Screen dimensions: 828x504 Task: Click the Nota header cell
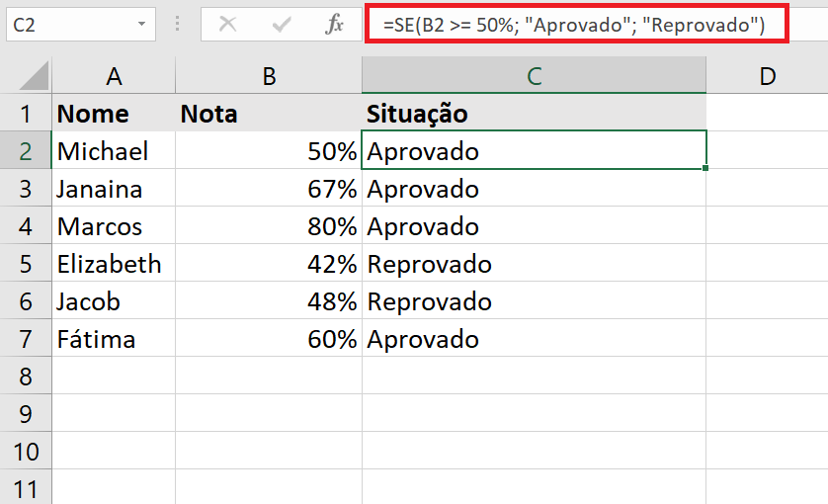tap(269, 114)
